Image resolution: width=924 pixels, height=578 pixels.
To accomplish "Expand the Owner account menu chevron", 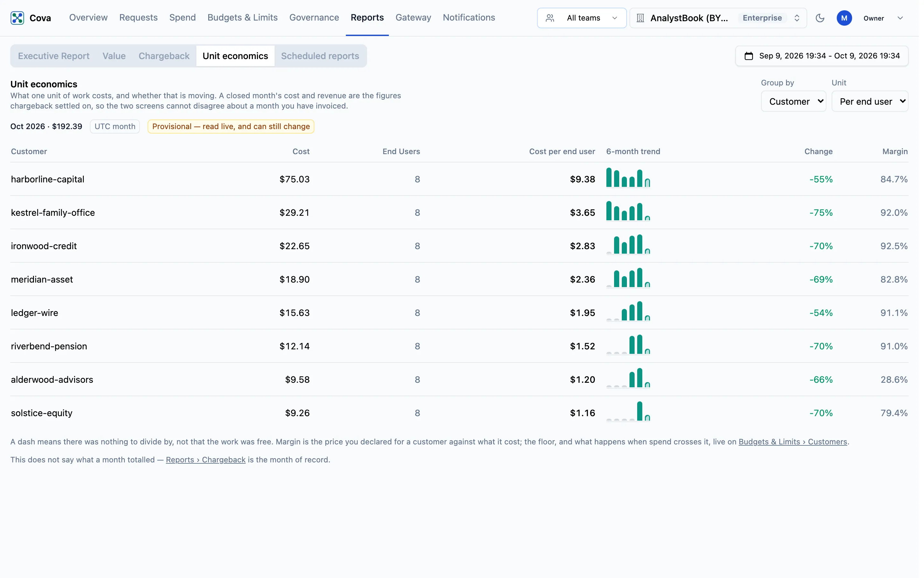I will point(900,18).
